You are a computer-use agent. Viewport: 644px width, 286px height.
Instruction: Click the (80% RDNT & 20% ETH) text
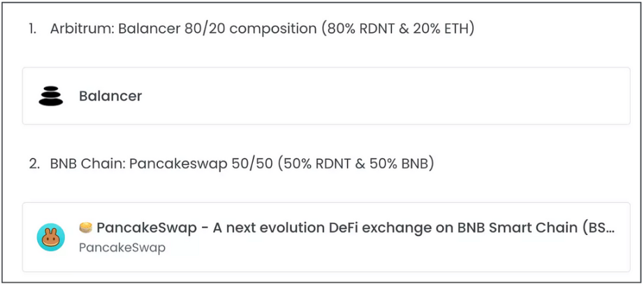(398, 29)
